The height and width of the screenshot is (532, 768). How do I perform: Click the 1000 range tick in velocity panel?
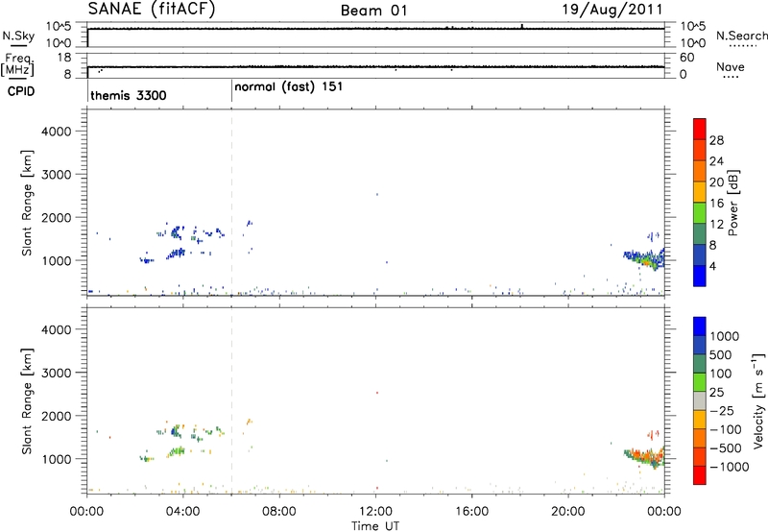[x=57, y=459]
